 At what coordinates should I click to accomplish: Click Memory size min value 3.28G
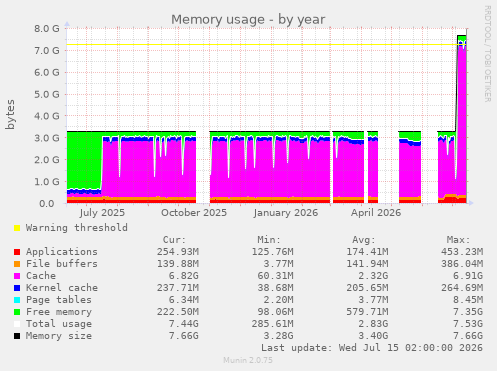pos(278,336)
